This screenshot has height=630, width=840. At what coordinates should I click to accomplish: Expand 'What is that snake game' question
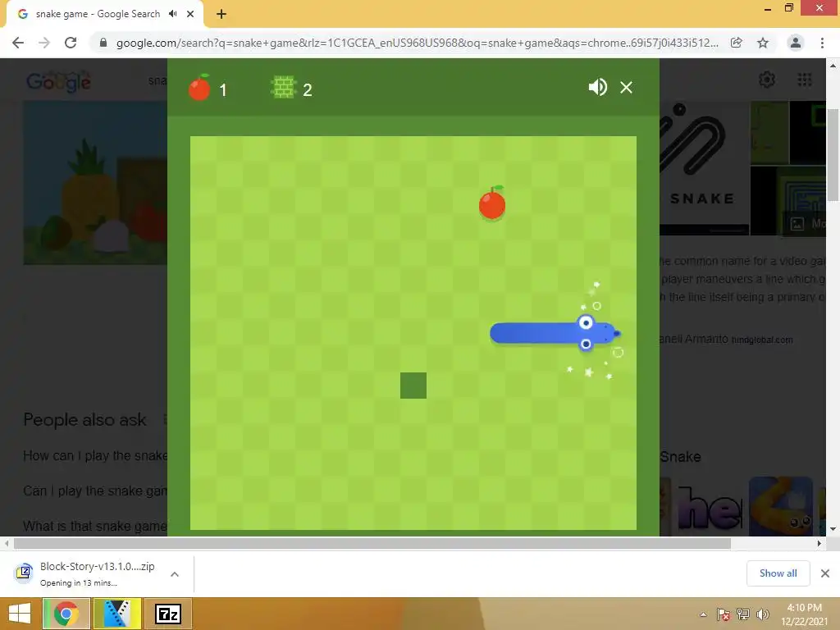[x=95, y=527]
